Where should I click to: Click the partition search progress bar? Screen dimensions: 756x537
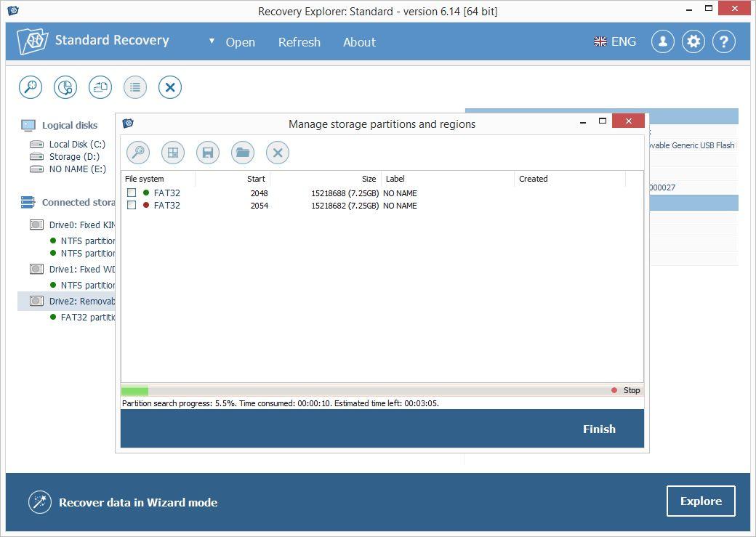point(364,391)
